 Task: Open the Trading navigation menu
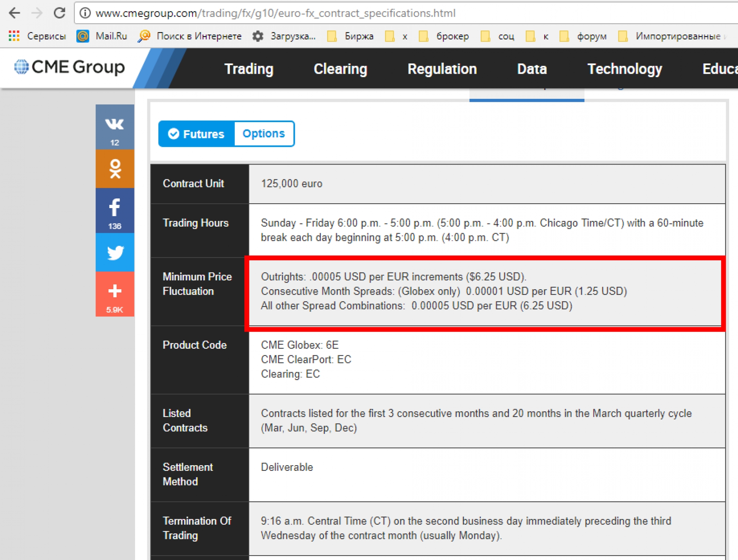click(249, 69)
